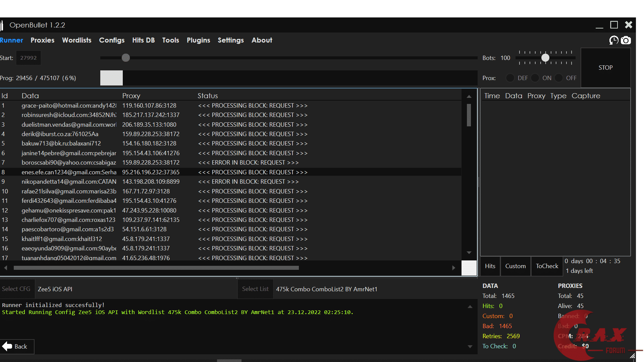Click the Bots count slider handle
644x362 pixels.
click(x=545, y=58)
